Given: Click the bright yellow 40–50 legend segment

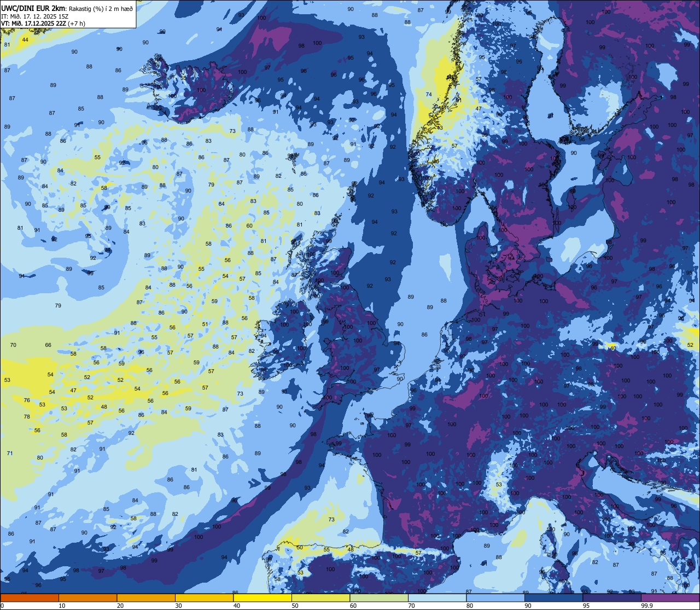Looking at the screenshot, I should [x=262, y=597].
